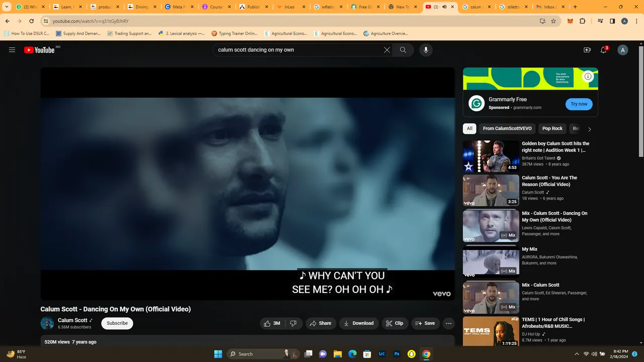The image size is (644, 362).
Task: Open the Create video camera icon
Action: (x=587, y=50)
